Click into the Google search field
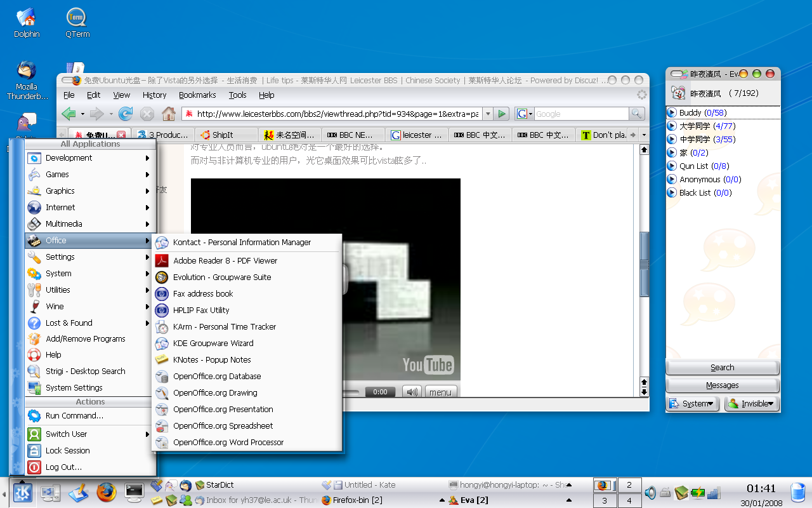812x508 pixels. (x=581, y=114)
